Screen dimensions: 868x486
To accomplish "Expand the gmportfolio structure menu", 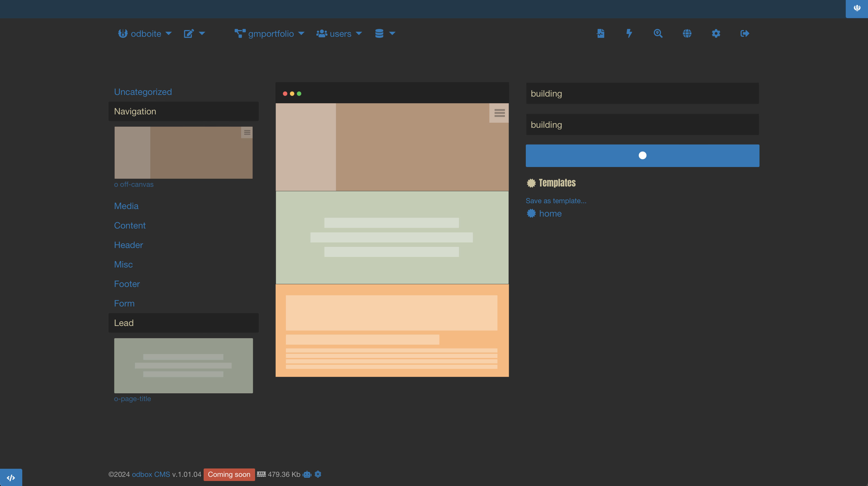I will (270, 33).
